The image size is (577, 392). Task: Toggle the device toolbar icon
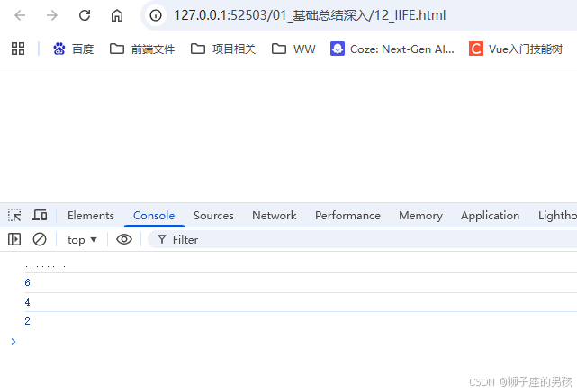tap(40, 215)
